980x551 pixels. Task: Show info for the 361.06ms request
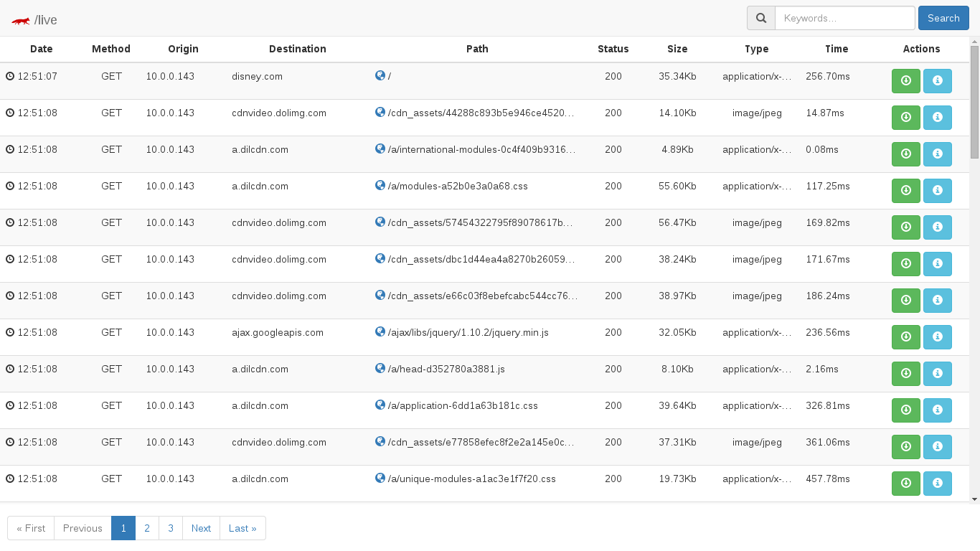tap(938, 447)
